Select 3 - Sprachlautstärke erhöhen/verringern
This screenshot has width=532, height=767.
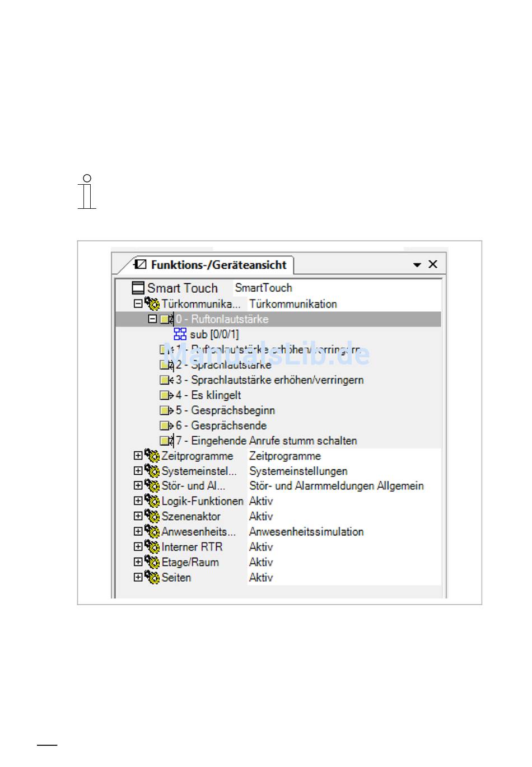pos(269,380)
